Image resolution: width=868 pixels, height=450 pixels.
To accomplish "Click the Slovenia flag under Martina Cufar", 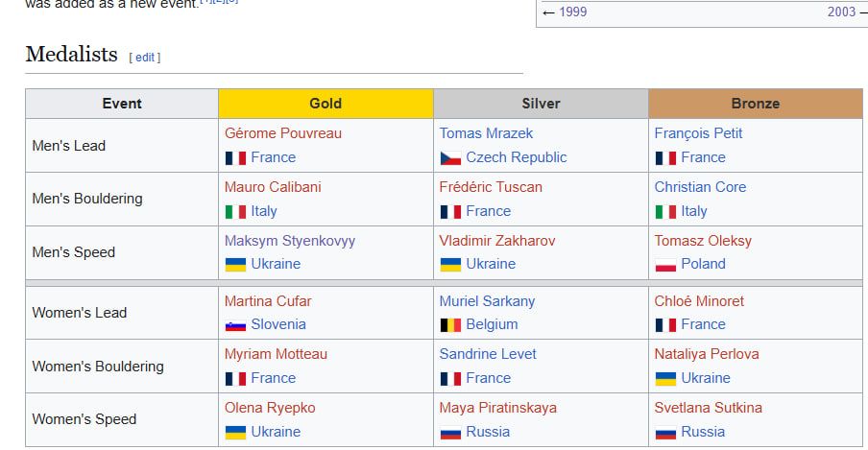I will point(235,325).
